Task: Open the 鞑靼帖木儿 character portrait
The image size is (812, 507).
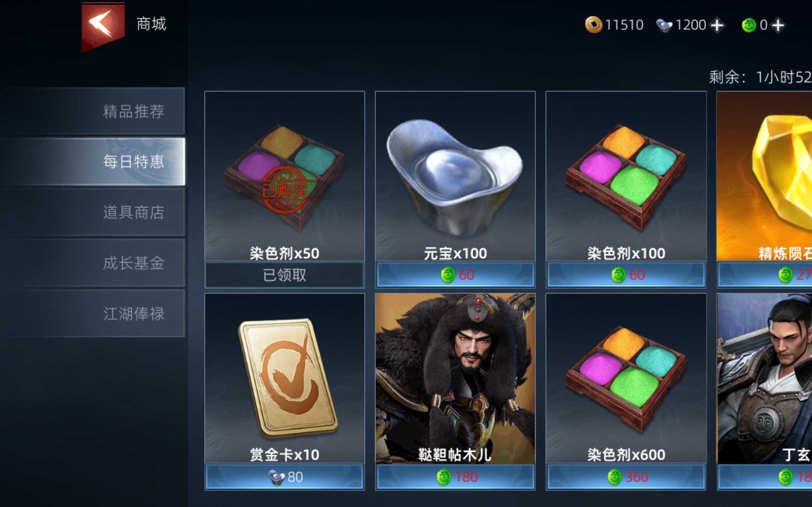Action: pos(455,378)
